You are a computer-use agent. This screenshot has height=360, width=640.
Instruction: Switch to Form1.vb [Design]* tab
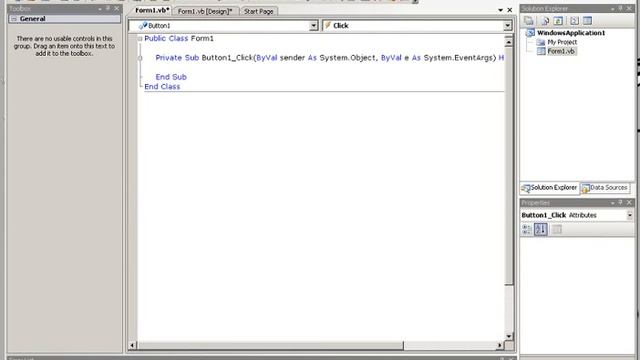pyautogui.click(x=205, y=11)
